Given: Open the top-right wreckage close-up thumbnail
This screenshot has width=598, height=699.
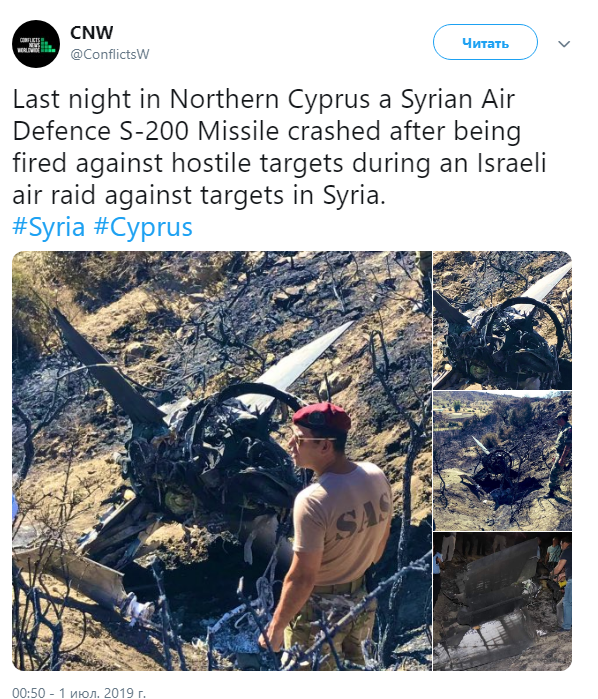Looking at the screenshot, I should [x=502, y=320].
